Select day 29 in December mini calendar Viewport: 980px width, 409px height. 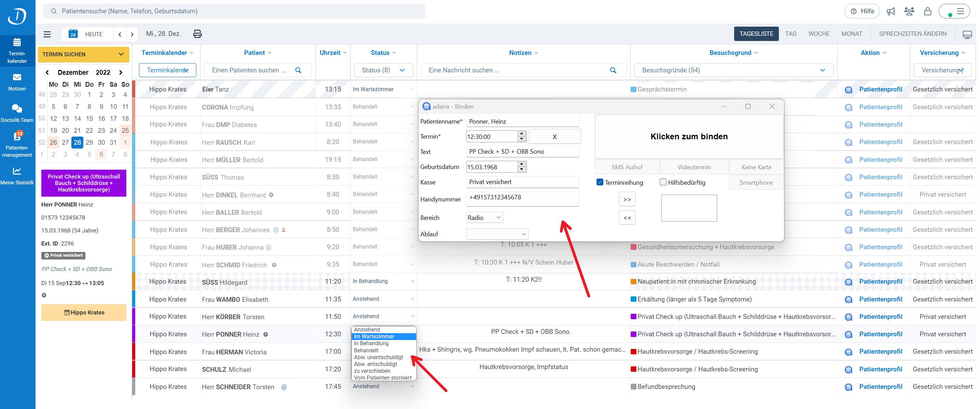(89, 142)
